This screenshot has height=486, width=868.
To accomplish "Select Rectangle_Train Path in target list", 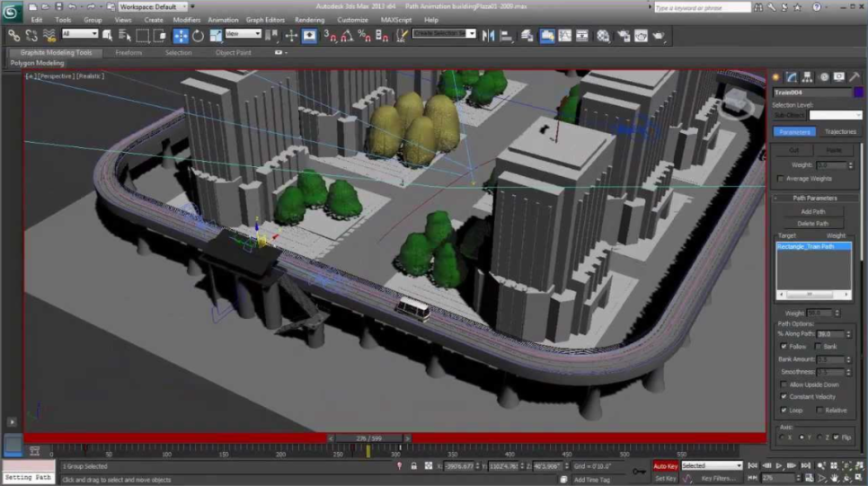I will (x=813, y=246).
